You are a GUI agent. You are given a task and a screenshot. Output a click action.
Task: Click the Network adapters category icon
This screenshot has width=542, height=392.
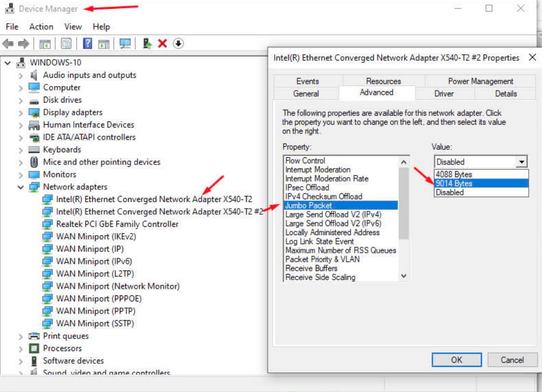(x=34, y=187)
